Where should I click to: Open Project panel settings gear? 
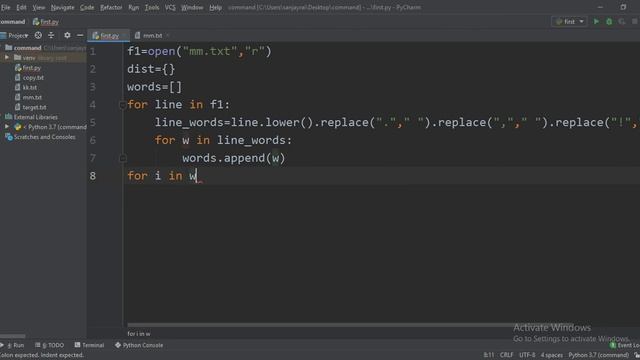click(67, 36)
